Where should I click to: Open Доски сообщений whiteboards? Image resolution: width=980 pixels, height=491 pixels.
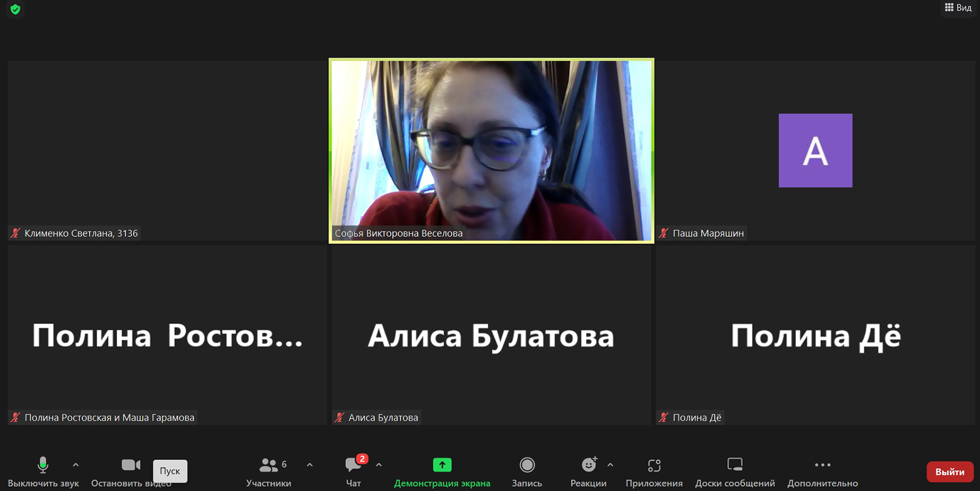click(x=735, y=472)
